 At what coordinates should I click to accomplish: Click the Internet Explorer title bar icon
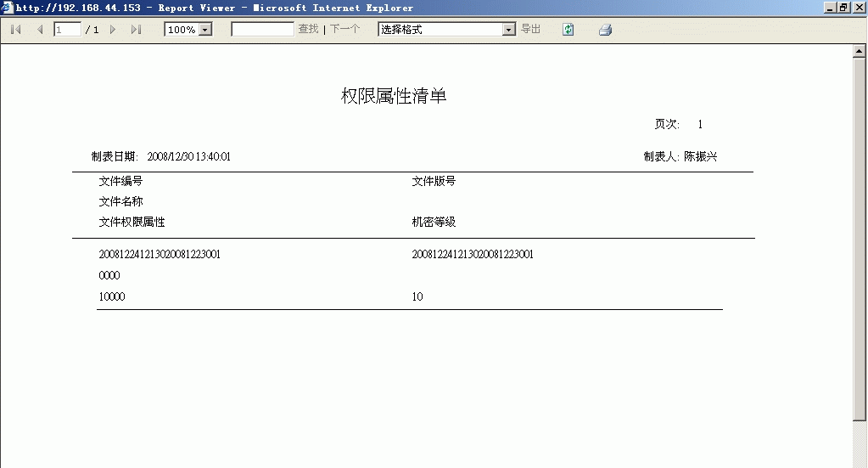[x=8, y=8]
